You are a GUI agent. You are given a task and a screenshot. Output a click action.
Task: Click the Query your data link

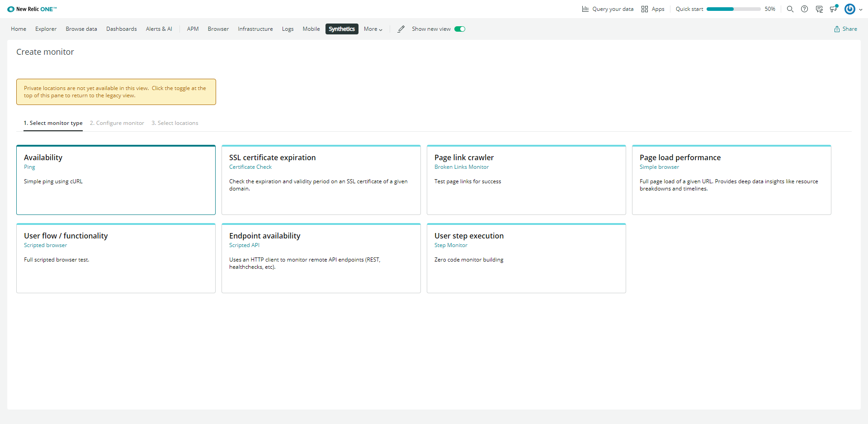613,9
